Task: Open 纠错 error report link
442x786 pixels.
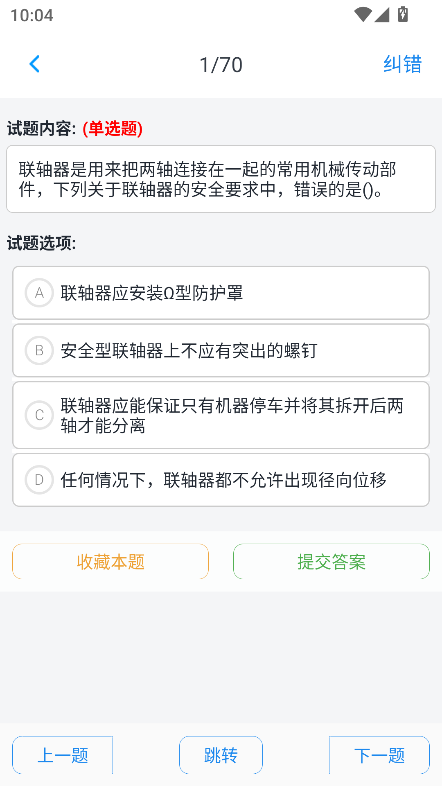Action: point(402,64)
